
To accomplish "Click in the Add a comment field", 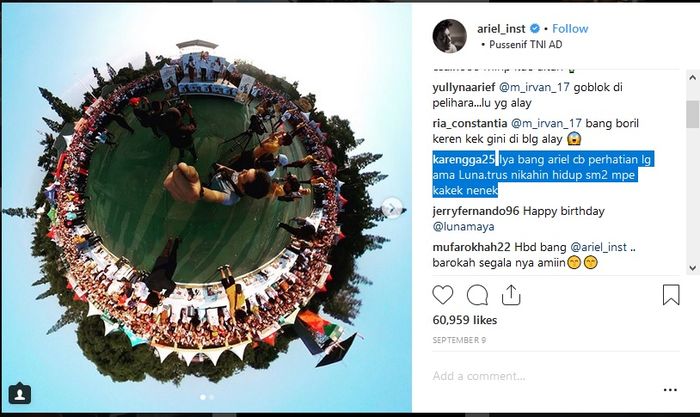I will (x=545, y=376).
